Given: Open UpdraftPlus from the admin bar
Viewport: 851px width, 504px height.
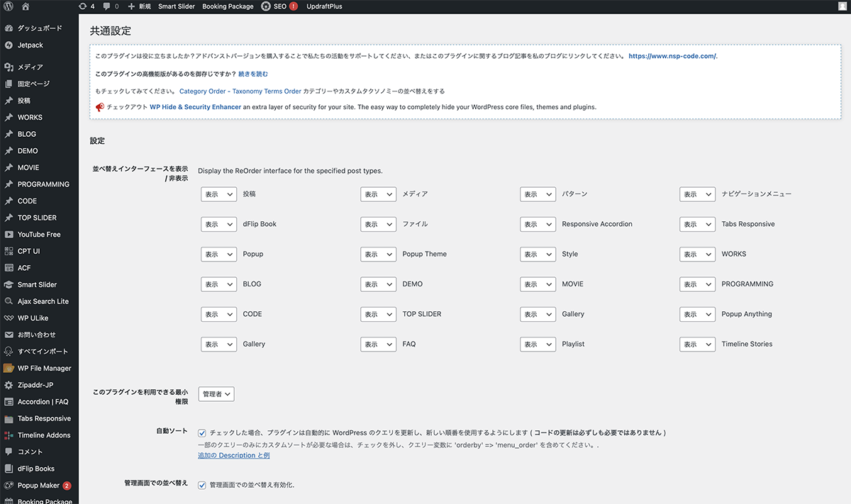Looking at the screenshot, I should pyautogui.click(x=324, y=6).
